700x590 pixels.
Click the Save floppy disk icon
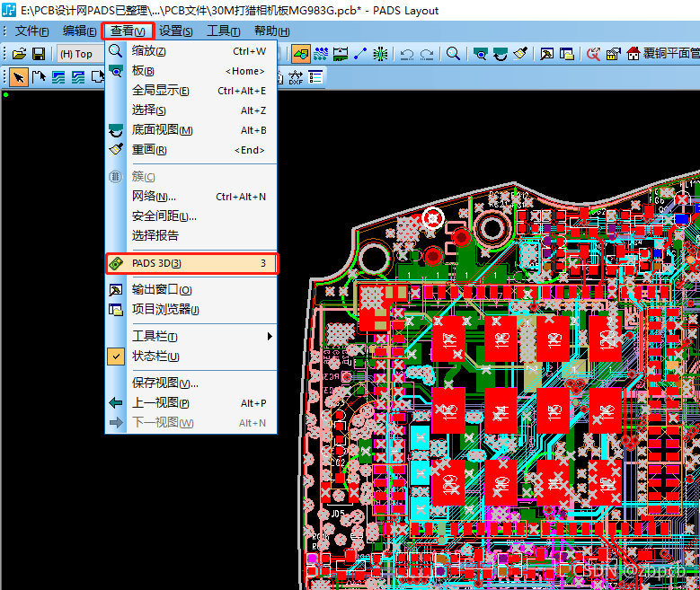point(39,54)
